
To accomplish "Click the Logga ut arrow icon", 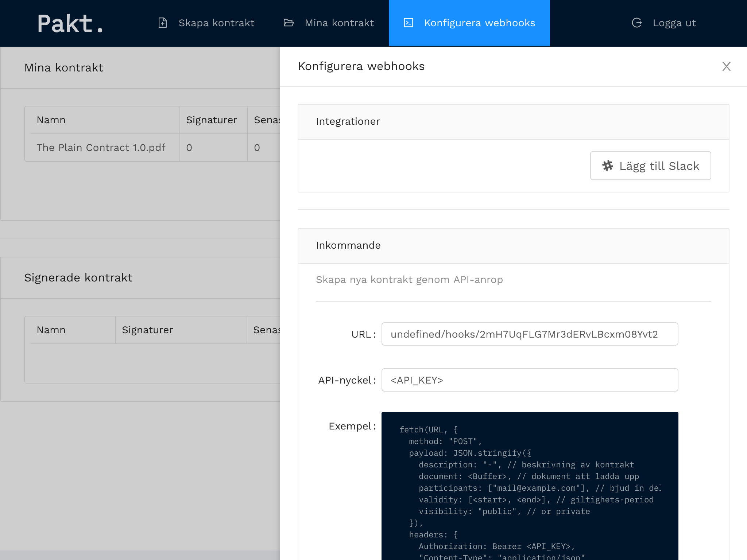I will pos(637,23).
